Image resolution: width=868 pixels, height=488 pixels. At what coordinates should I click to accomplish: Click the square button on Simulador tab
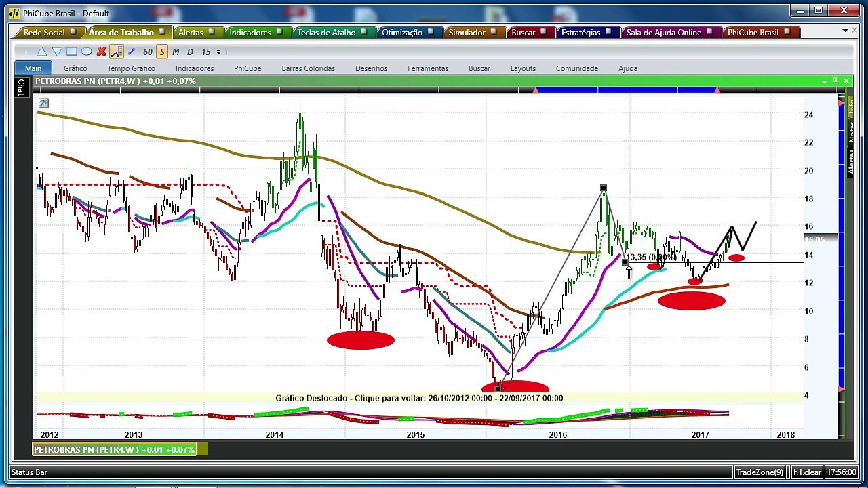tap(494, 32)
